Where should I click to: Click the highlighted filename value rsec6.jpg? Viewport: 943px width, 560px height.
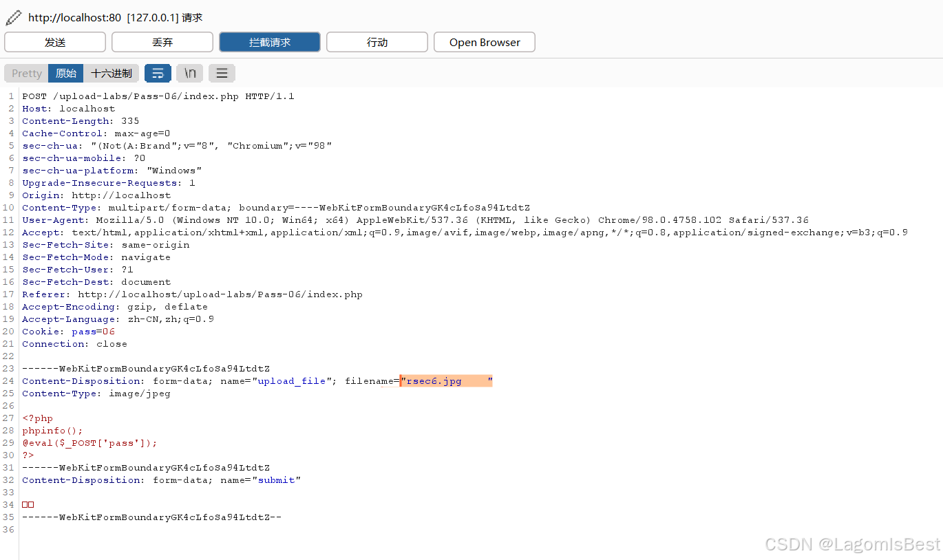447,381
